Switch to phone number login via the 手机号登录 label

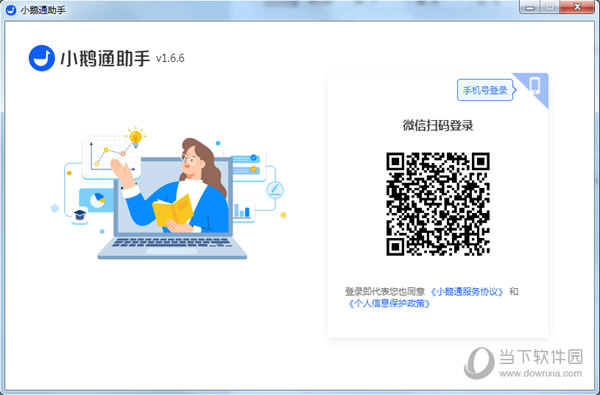tap(485, 90)
